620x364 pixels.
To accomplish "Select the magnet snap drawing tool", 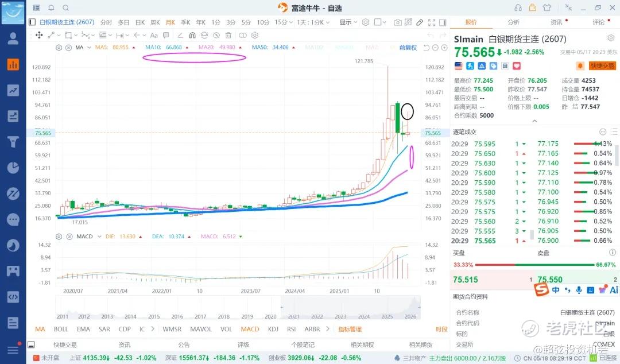I will [x=192, y=35].
